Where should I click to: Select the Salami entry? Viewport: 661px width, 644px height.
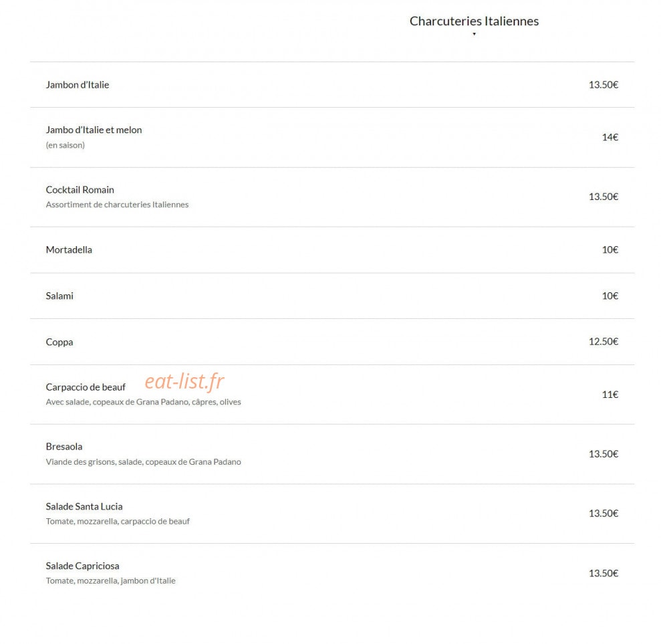tap(59, 296)
